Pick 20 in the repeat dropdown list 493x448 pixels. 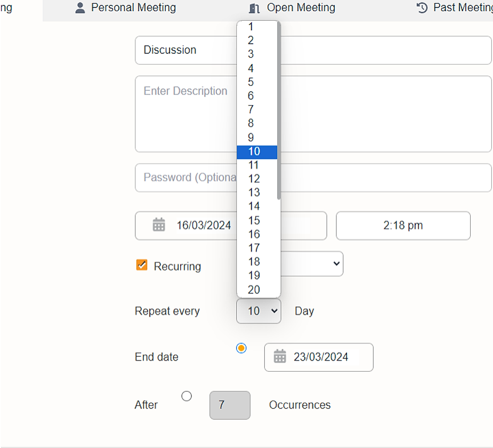click(257, 290)
